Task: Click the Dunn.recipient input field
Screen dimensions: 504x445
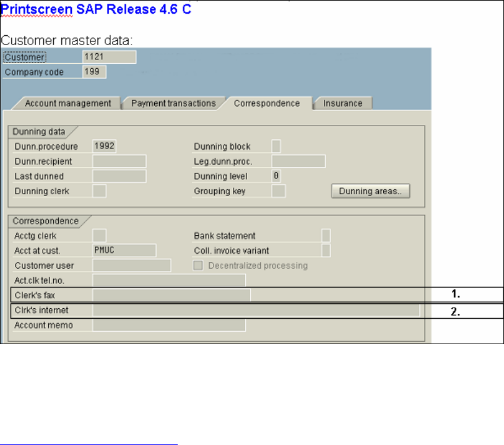Action: pos(119,161)
